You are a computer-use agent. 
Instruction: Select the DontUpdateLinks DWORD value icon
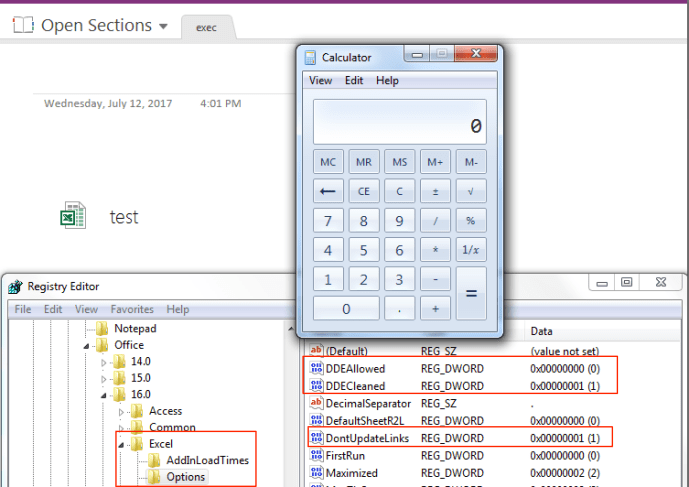[317, 438]
